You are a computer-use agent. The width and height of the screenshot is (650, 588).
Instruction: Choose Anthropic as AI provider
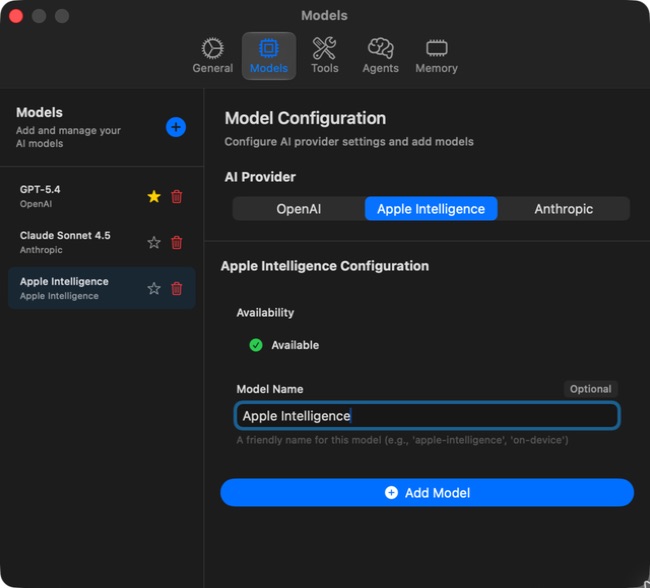(563, 209)
